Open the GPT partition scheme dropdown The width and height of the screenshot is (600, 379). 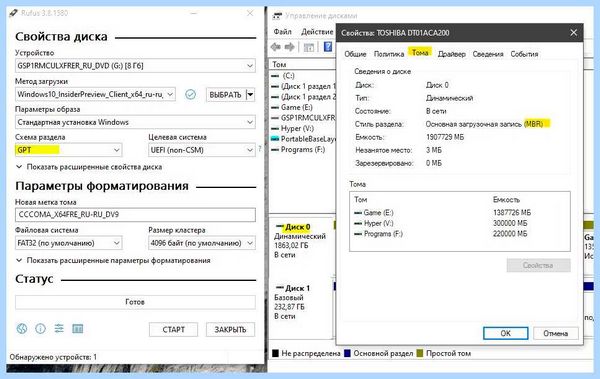coord(68,150)
